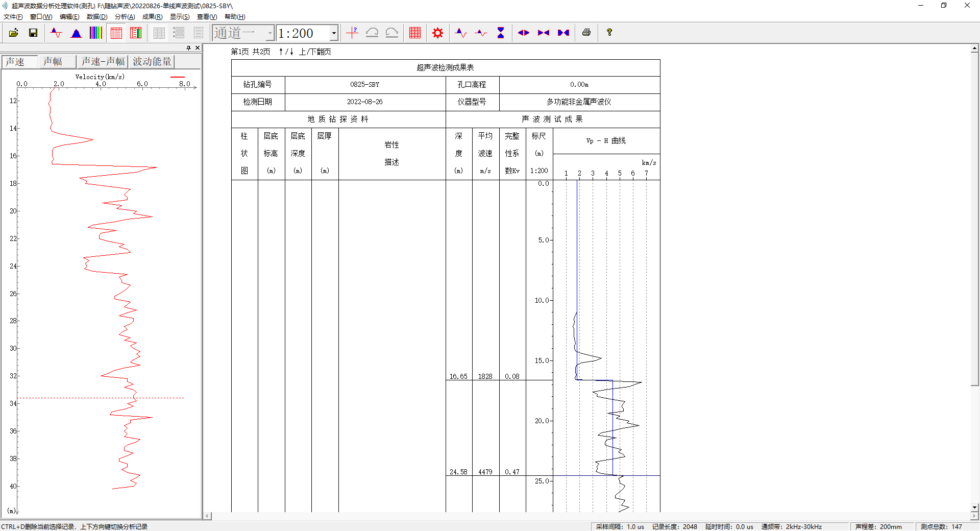This screenshot has height=531, width=980.
Task: Click the red grid table icon
Action: tap(414, 33)
